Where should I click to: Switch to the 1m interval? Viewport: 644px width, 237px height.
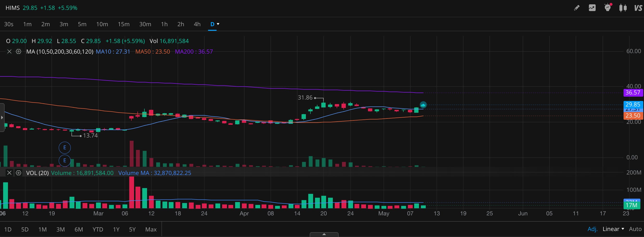point(27,24)
